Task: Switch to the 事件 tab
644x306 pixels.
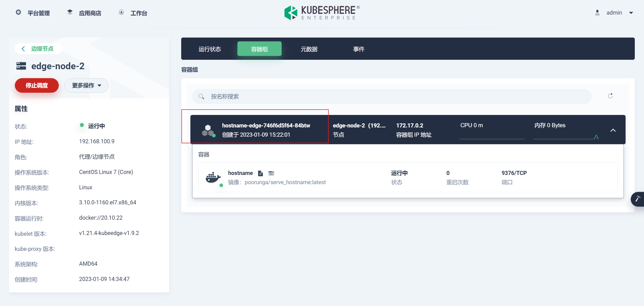Action: point(359,49)
